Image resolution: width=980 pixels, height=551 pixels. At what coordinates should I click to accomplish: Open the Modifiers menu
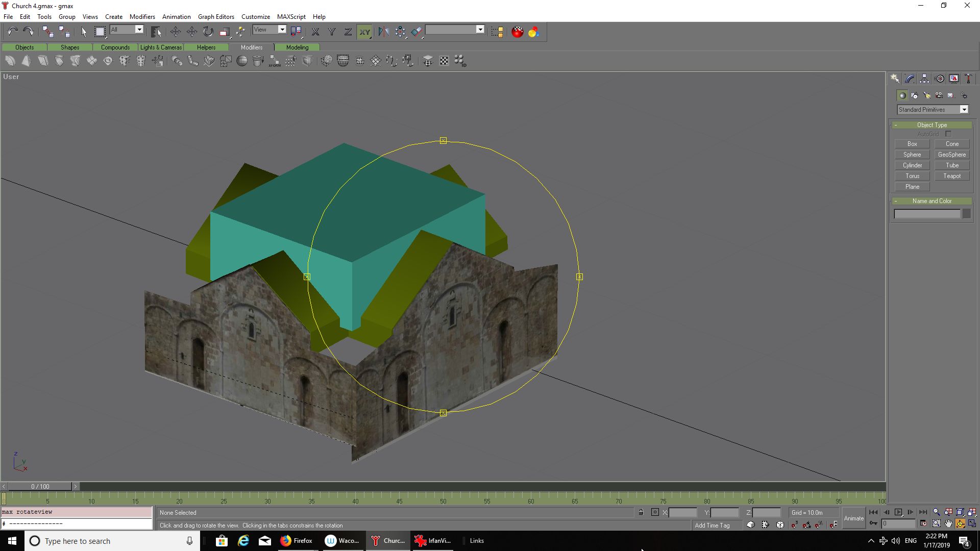(x=142, y=16)
